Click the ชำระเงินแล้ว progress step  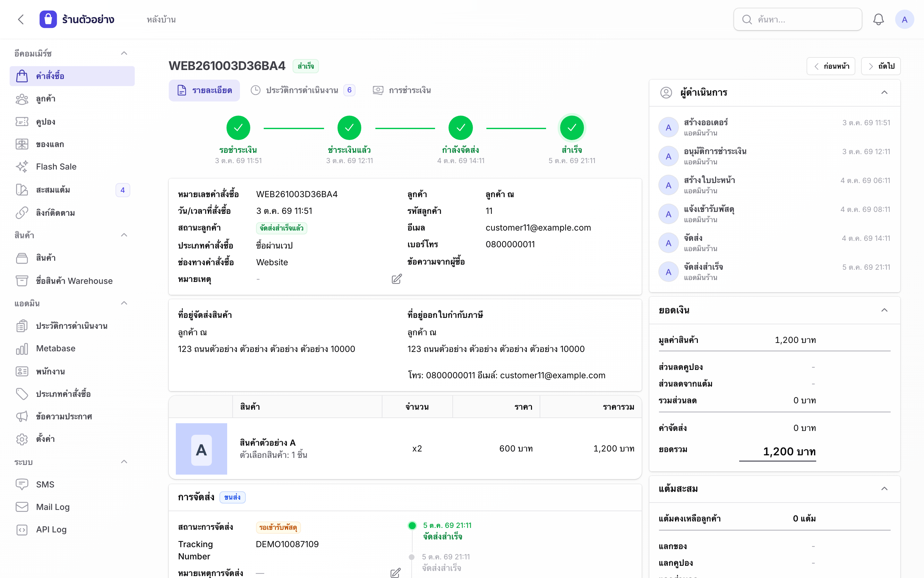pos(349,128)
